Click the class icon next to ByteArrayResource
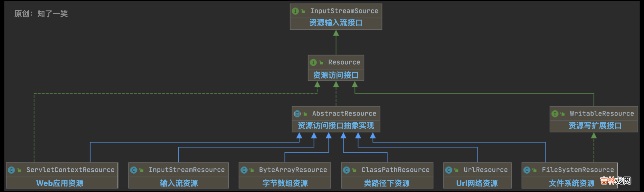The image size is (644, 192). 244,170
